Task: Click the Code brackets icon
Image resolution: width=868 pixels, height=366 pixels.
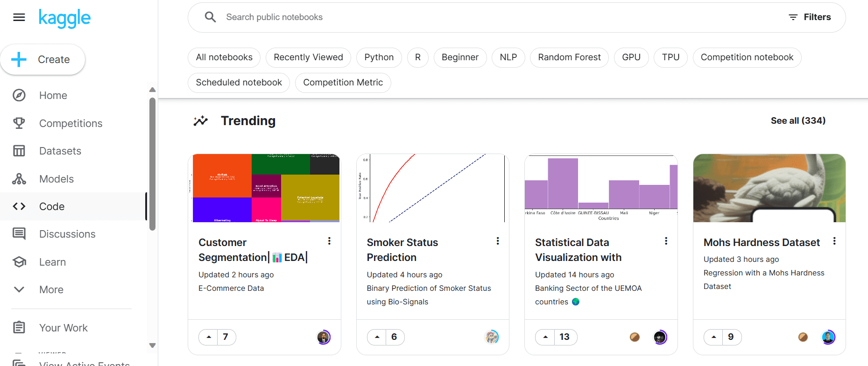Action: [19, 206]
